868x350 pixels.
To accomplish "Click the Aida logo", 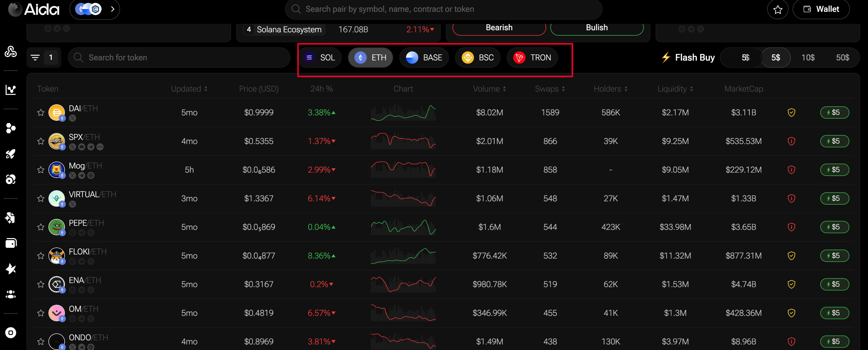I will point(34,10).
